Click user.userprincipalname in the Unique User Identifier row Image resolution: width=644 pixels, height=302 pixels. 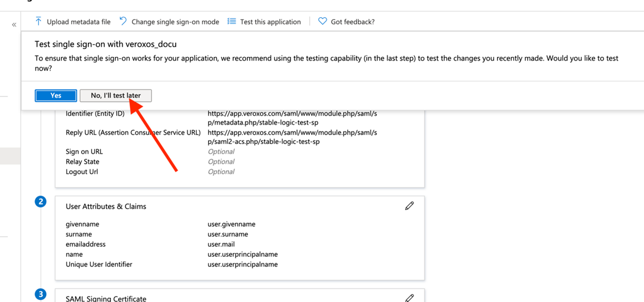243,264
